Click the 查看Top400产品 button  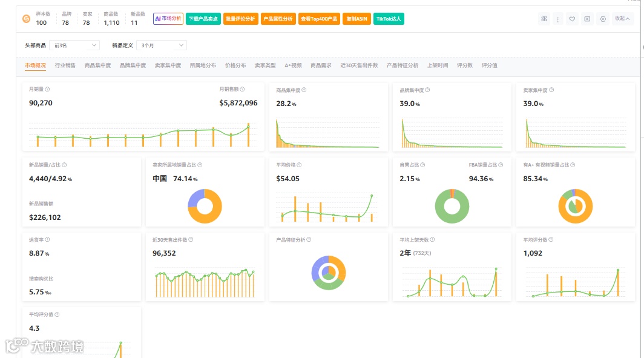(319, 19)
